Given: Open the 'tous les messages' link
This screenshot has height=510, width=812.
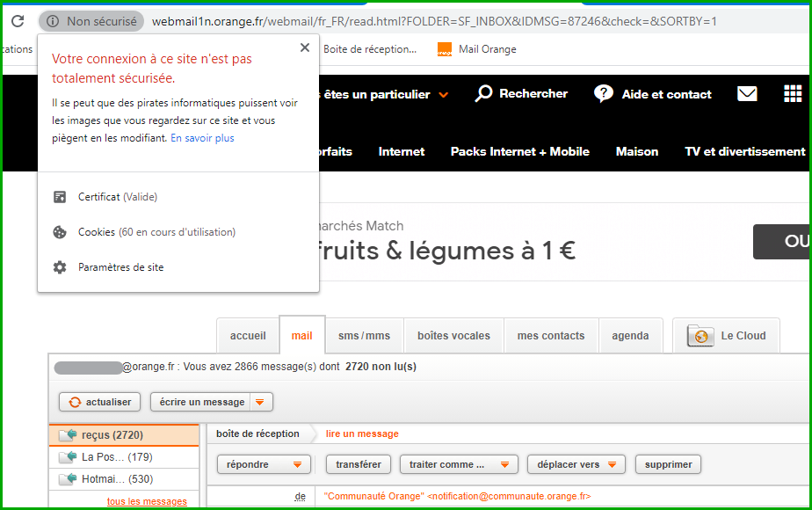Looking at the screenshot, I should [147, 501].
